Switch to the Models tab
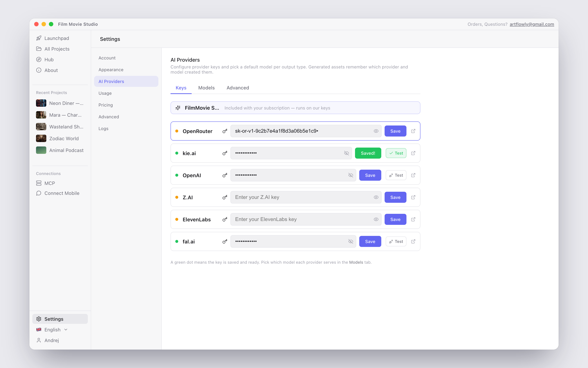 click(206, 88)
